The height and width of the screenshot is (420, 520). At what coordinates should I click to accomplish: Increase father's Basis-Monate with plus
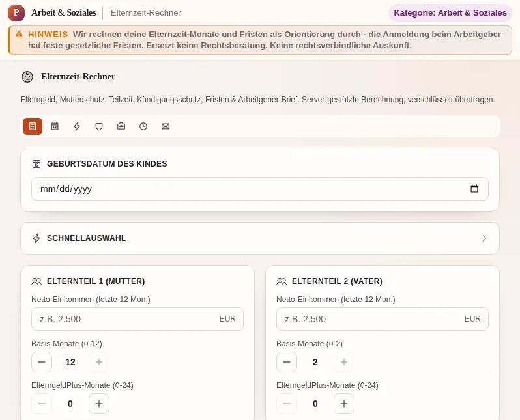coord(344,362)
